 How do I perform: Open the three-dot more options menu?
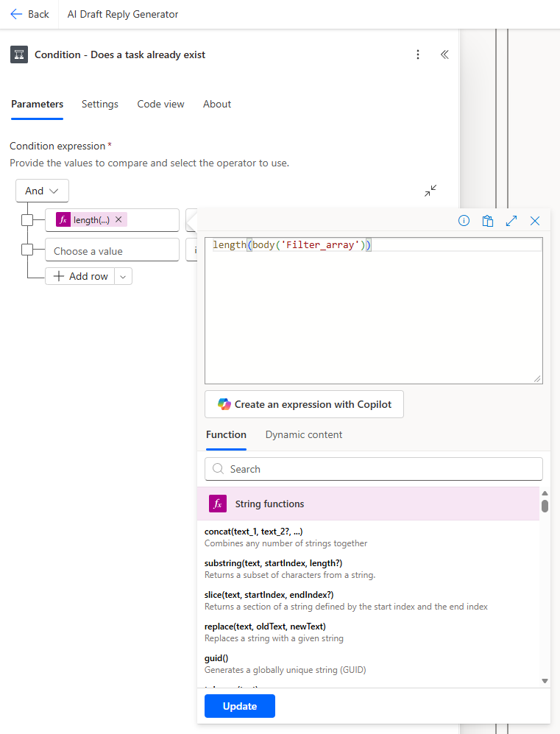pyautogui.click(x=418, y=54)
